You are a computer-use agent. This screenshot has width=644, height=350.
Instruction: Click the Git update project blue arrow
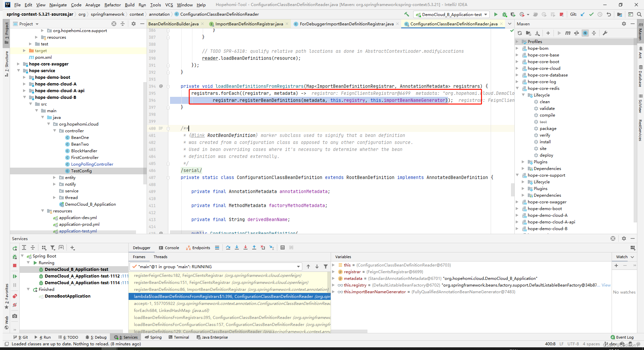pos(583,14)
